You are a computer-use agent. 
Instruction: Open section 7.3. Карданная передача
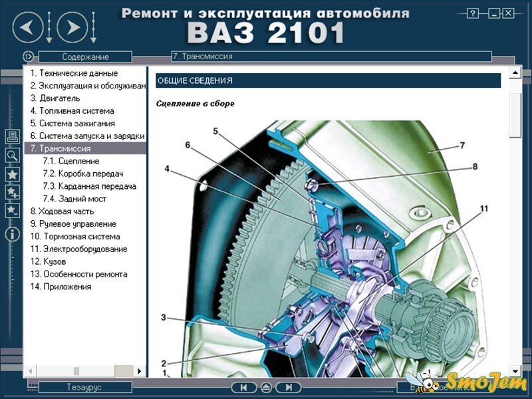pos(90,186)
